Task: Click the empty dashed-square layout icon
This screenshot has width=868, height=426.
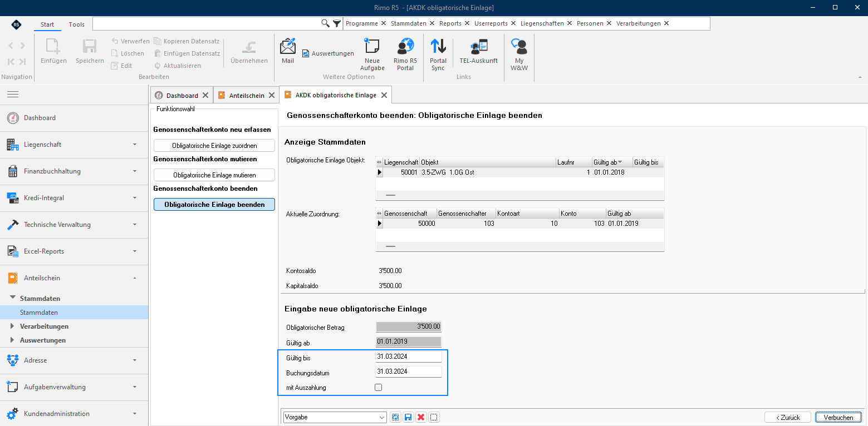Action: [434, 417]
